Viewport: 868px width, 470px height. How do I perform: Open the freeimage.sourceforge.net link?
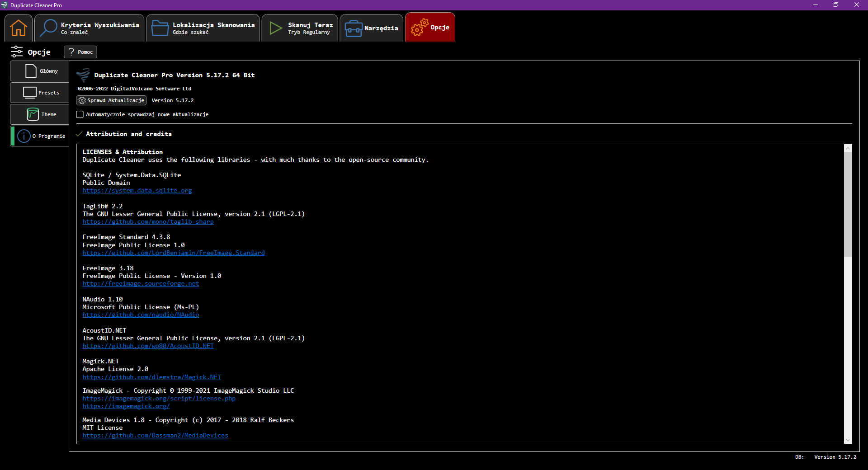141,284
